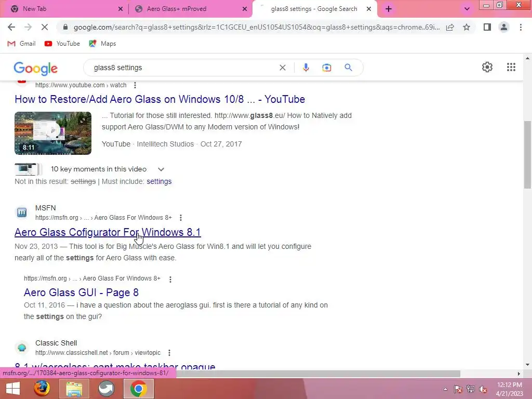Click the key moments small thumbnail
The height and width of the screenshot is (399, 532).
tap(28, 169)
